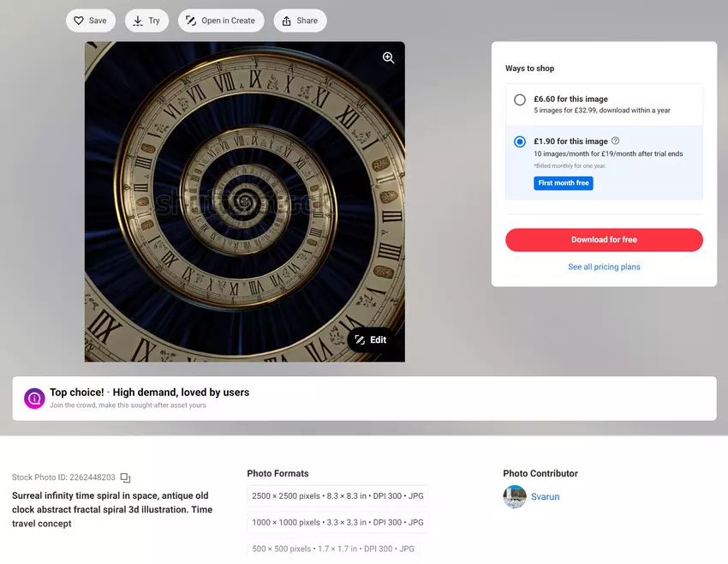The width and height of the screenshot is (728, 564).
Task: Click the Edit button on the image
Action: tap(371, 340)
